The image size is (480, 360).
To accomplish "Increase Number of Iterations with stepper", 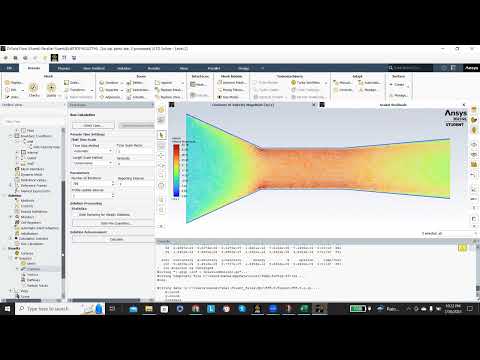I will [113, 182].
